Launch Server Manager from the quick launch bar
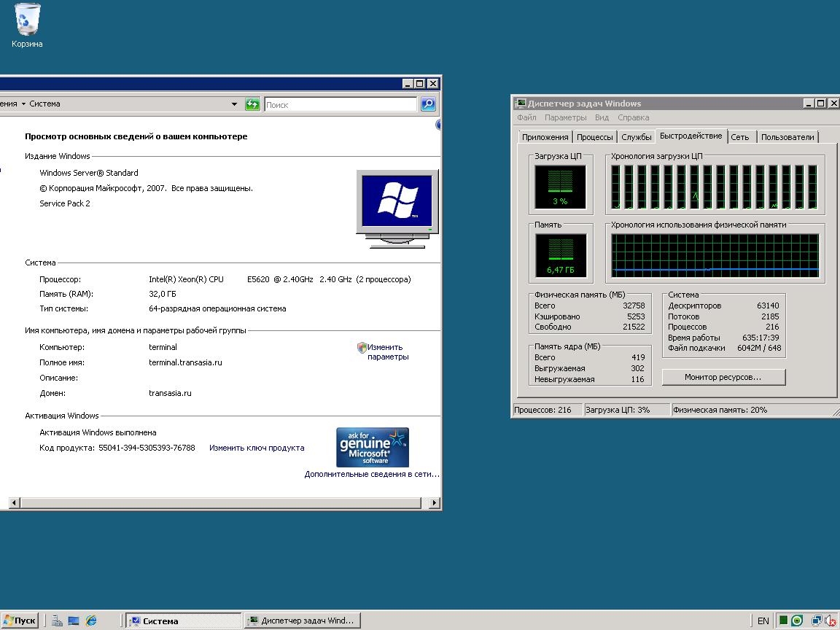This screenshot has width=840, height=630. (57, 621)
